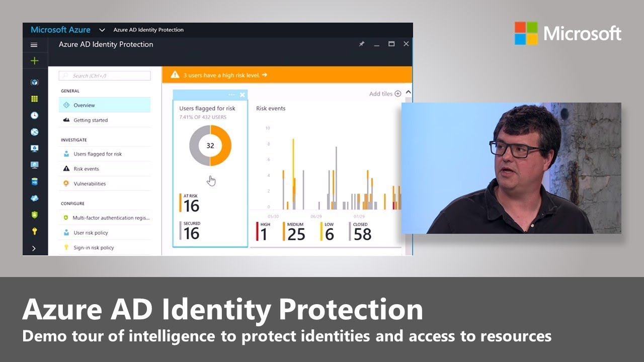Open Users flagged for risk menu item
This screenshot has height=362, width=644.
tap(105, 154)
